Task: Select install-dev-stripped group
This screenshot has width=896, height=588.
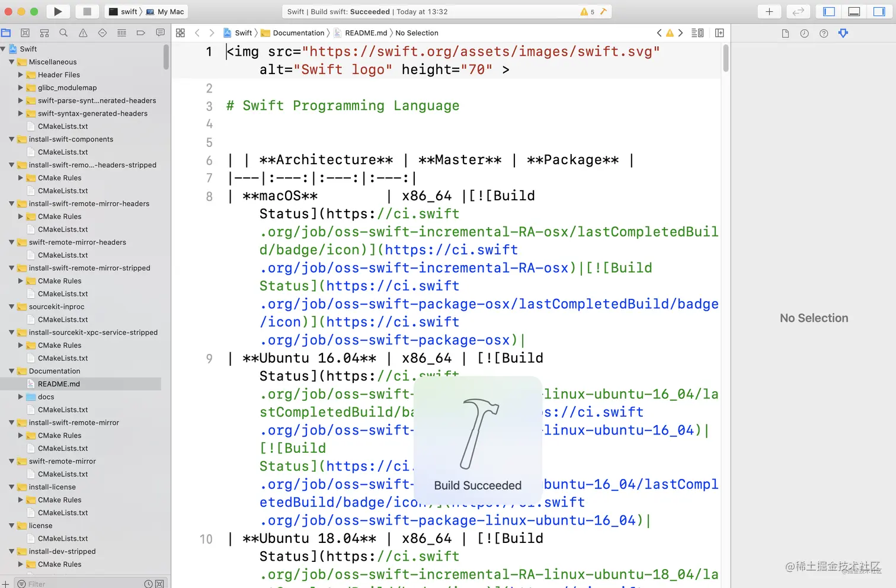Action: [x=62, y=551]
